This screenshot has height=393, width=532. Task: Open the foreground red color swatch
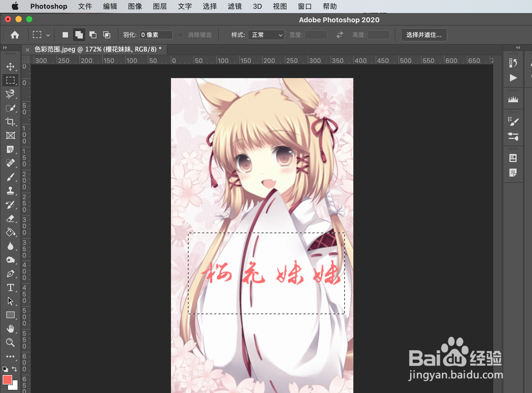[x=7, y=379]
